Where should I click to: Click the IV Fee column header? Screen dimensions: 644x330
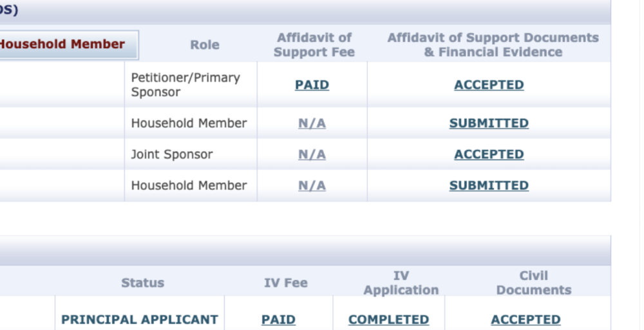click(285, 283)
